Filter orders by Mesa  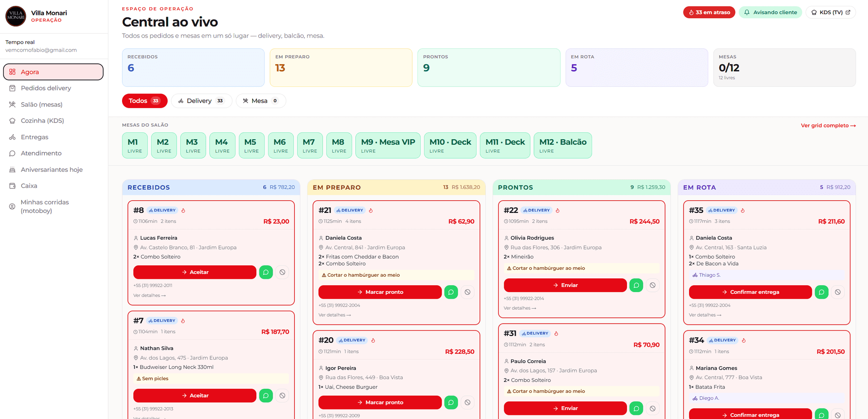pyautogui.click(x=261, y=101)
